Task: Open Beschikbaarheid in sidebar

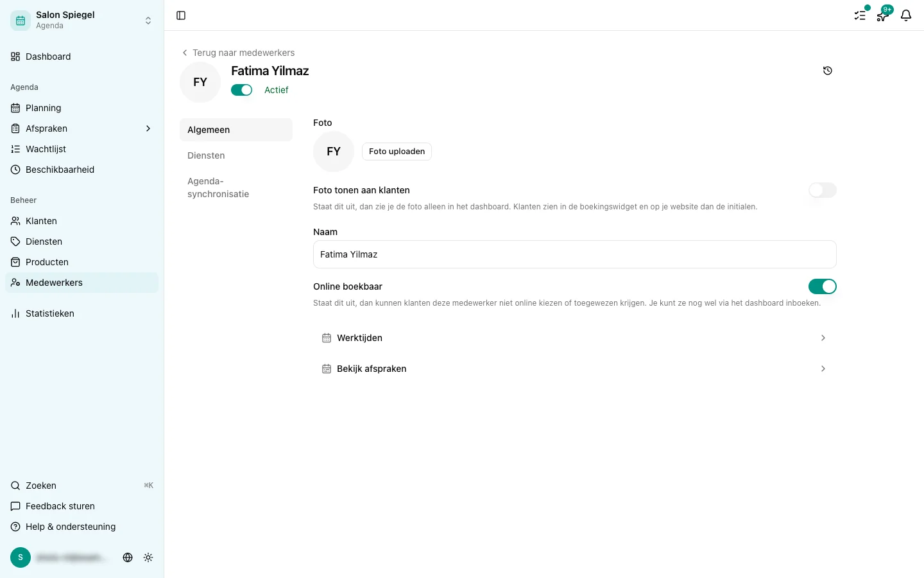Action: (x=82, y=170)
